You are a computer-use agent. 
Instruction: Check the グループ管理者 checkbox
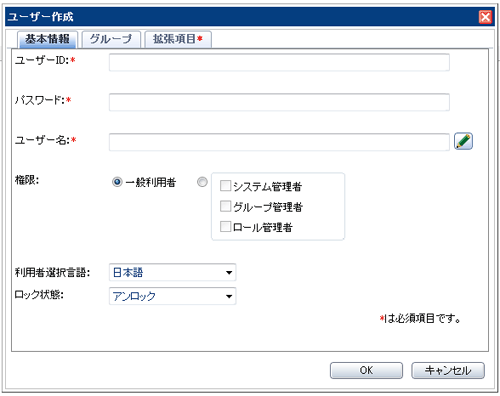point(225,206)
